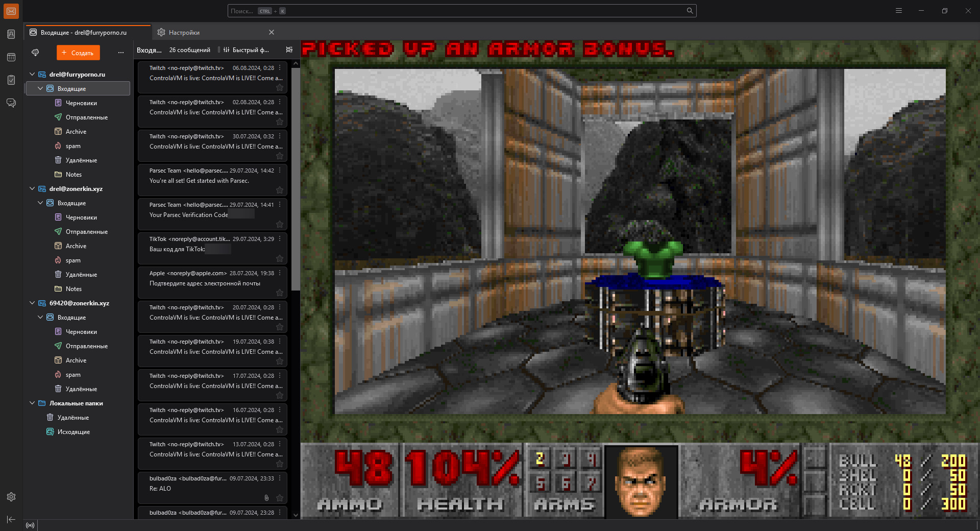Collapse Входящие under drel@zonerkin.xyz

point(40,203)
